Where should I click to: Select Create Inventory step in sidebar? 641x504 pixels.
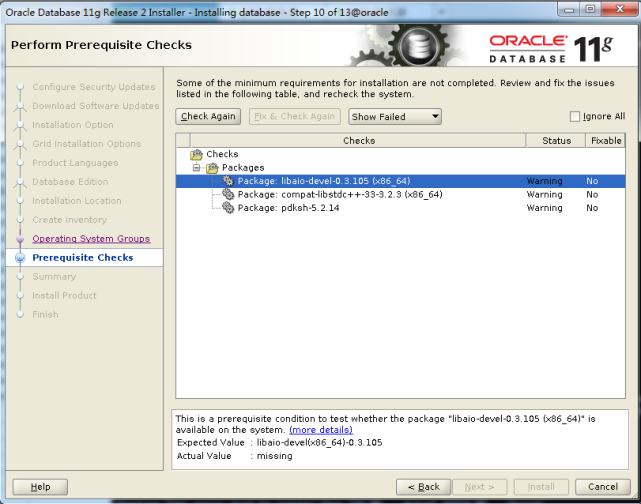pos(69,220)
